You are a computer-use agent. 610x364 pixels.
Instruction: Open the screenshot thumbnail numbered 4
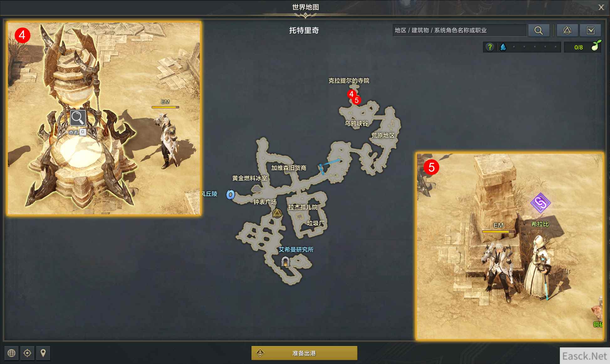(104, 118)
